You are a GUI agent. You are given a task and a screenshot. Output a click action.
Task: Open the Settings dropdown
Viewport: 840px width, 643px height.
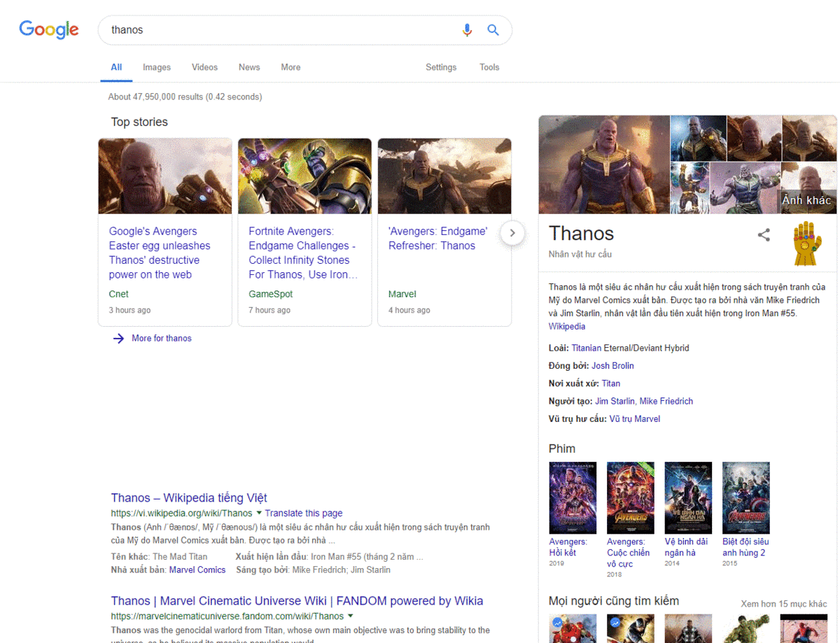[x=441, y=67]
